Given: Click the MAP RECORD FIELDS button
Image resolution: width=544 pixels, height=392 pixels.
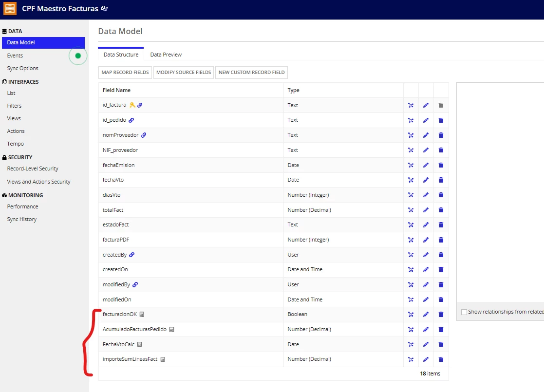Looking at the screenshot, I should [x=125, y=72].
